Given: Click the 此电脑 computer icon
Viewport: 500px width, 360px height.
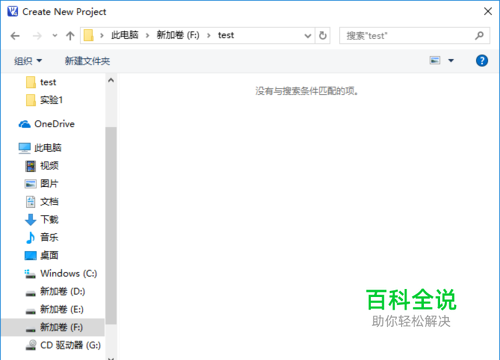Looking at the screenshot, I should pos(25,148).
